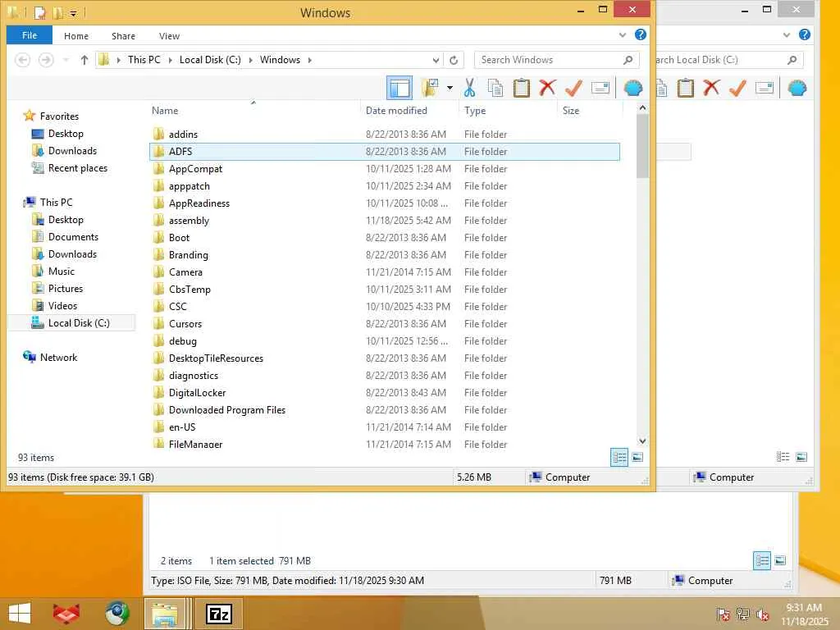Refresh the Windows folder view
This screenshot has height=630, width=840.
454,60
